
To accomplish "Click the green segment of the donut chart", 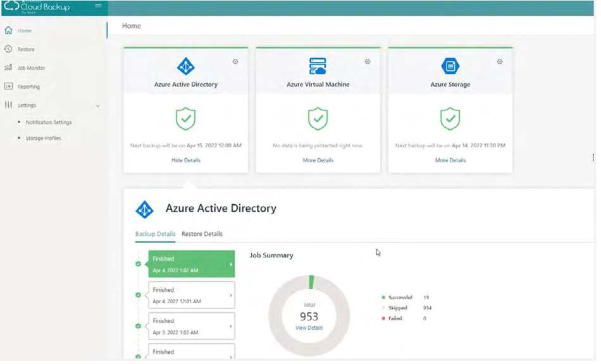I will coord(312,283).
